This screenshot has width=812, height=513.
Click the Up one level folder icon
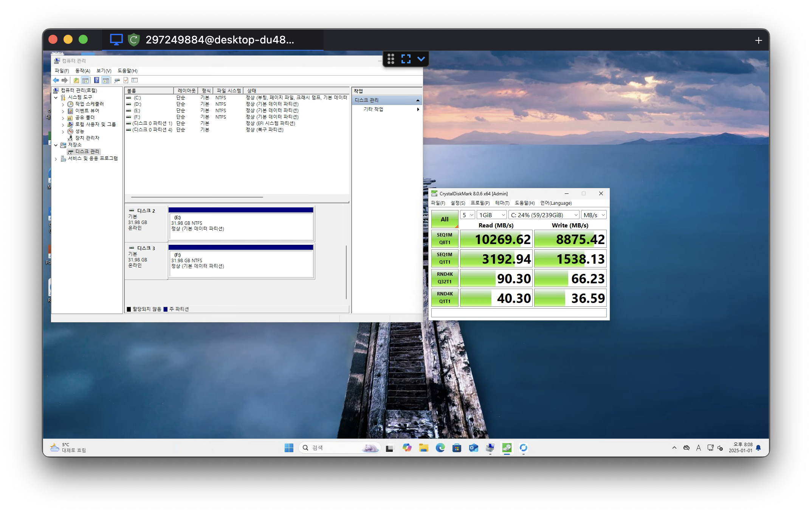point(76,80)
